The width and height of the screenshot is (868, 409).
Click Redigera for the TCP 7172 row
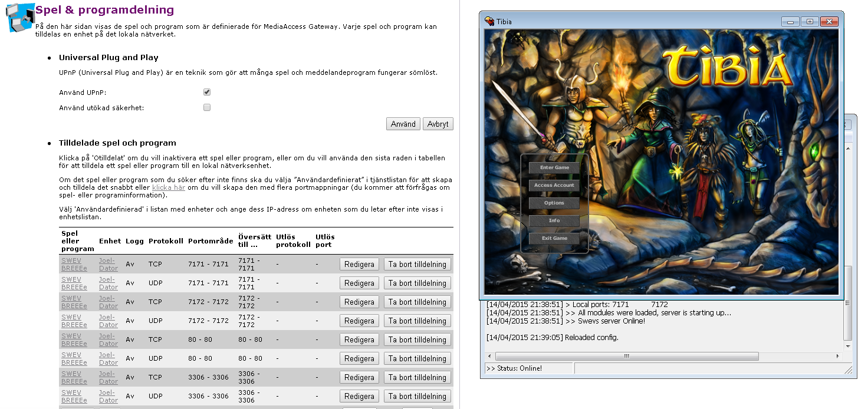(x=360, y=302)
